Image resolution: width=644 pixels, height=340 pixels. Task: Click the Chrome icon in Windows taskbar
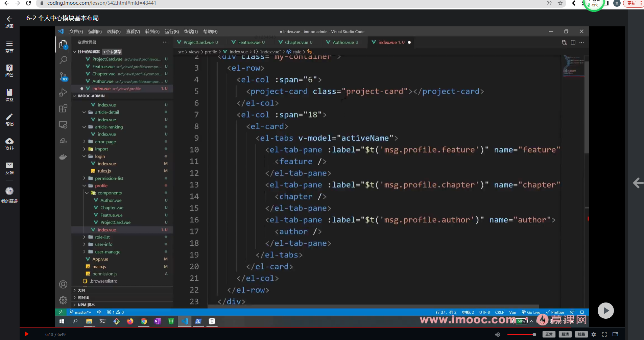pos(144,321)
